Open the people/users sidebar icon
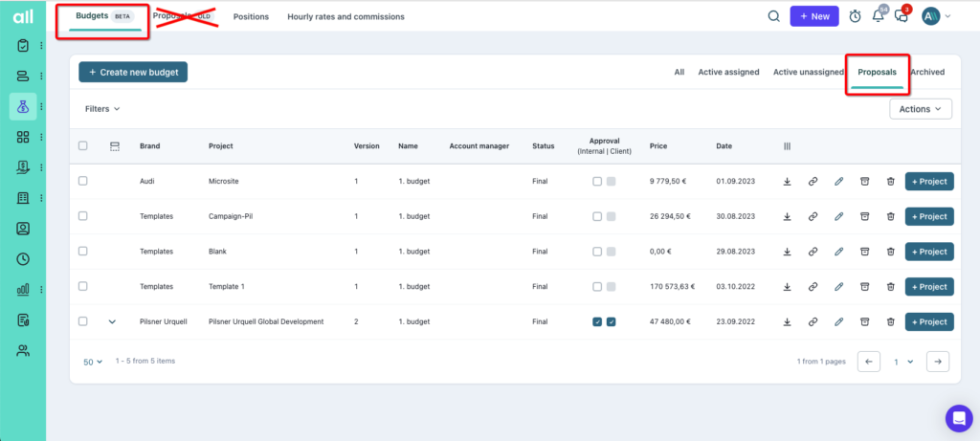 click(x=23, y=350)
